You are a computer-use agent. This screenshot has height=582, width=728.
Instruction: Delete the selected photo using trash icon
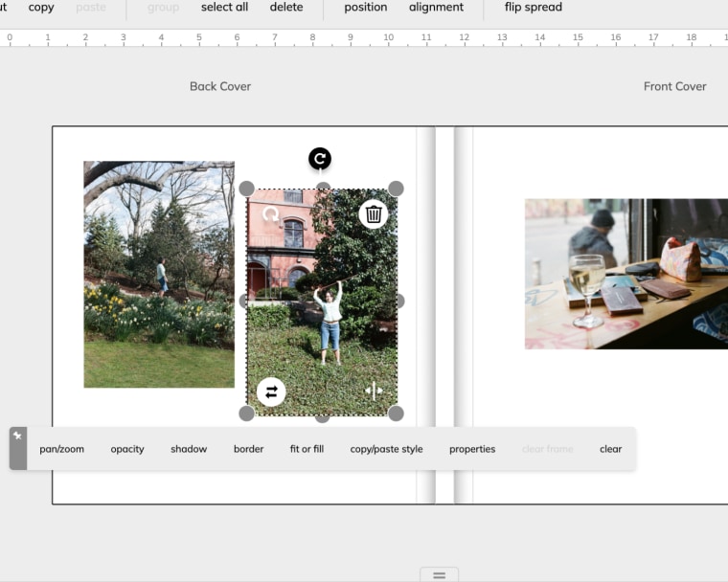click(374, 214)
